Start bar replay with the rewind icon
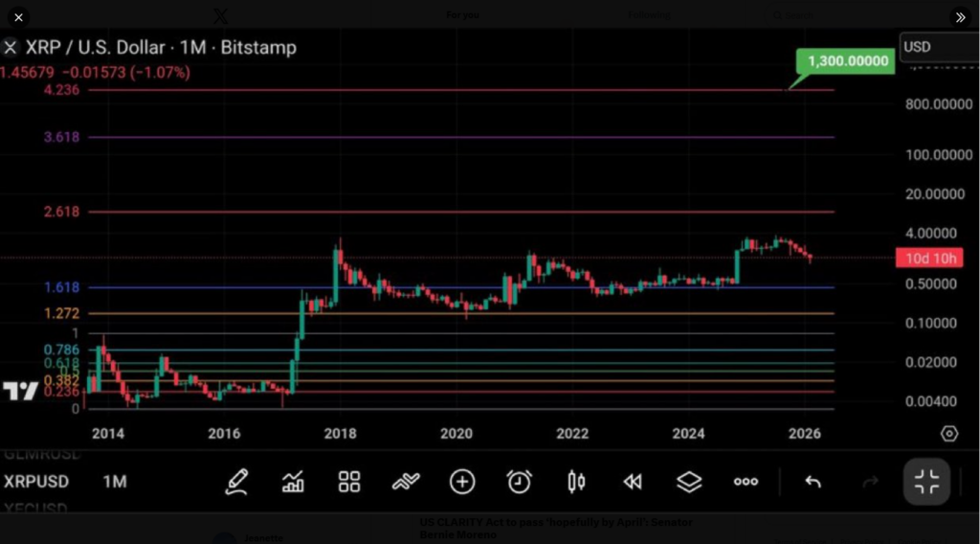 pyautogui.click(x=633, y=482)
